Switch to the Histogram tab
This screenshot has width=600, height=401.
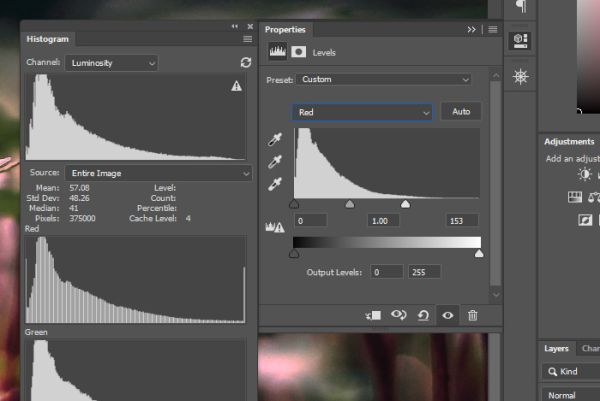(47, 39)
